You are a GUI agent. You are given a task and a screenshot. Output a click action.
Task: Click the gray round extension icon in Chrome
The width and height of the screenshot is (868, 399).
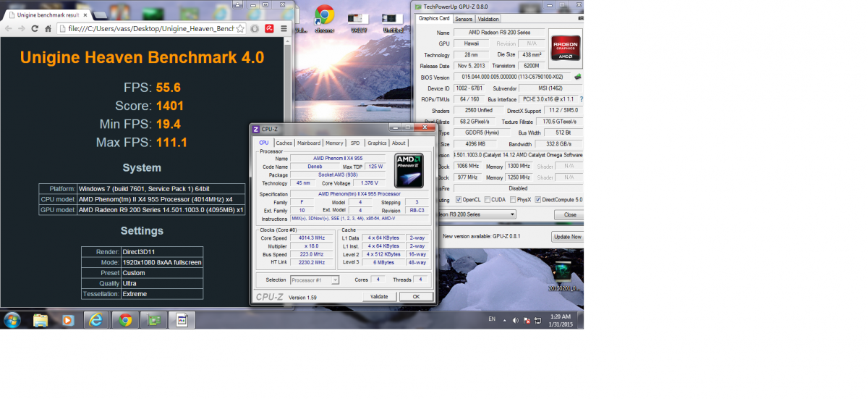[255, 28]
